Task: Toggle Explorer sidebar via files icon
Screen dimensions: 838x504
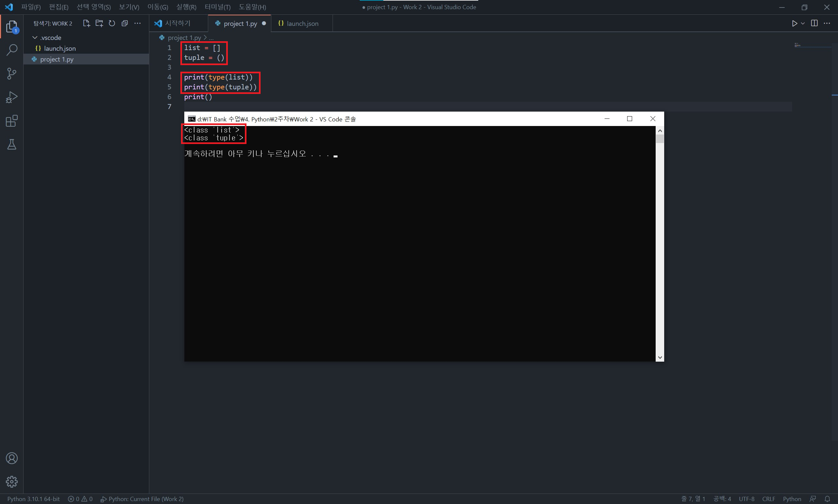Action: tap(12, 27)
